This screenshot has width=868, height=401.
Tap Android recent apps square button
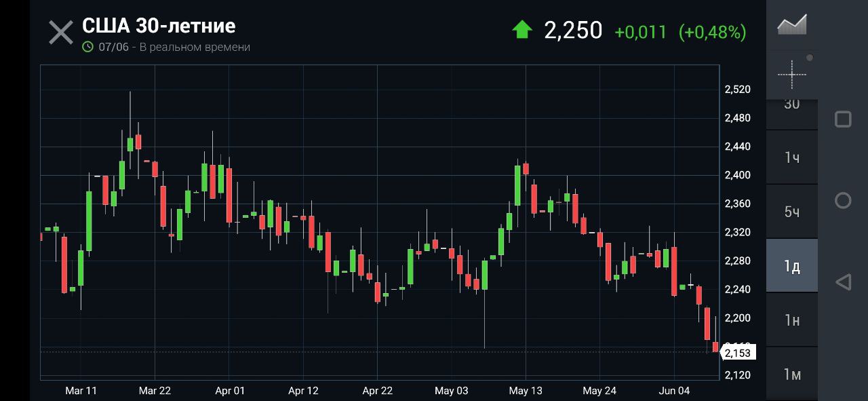[x=843, y=119]
